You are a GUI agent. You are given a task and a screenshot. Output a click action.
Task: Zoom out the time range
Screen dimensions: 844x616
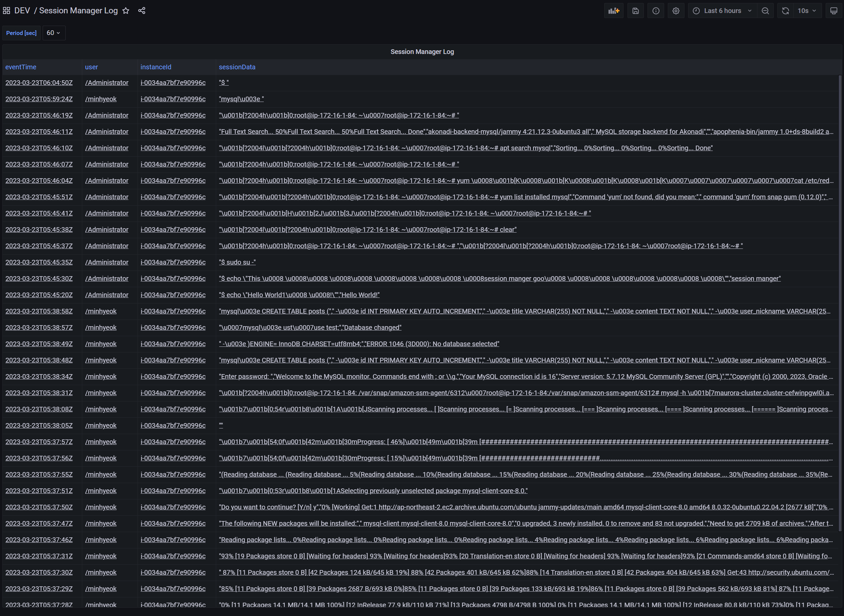coord(765,10)
